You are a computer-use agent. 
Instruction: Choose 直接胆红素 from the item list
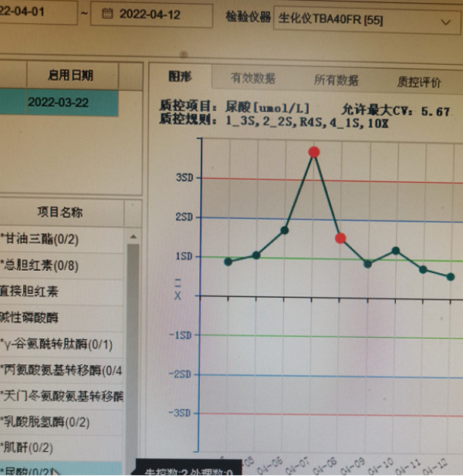pos(29,292)
